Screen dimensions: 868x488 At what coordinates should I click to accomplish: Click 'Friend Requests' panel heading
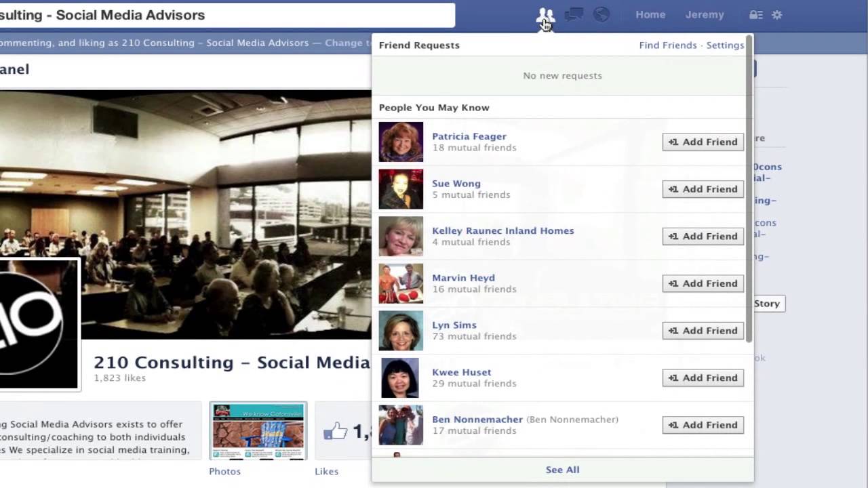pos(419,45)
